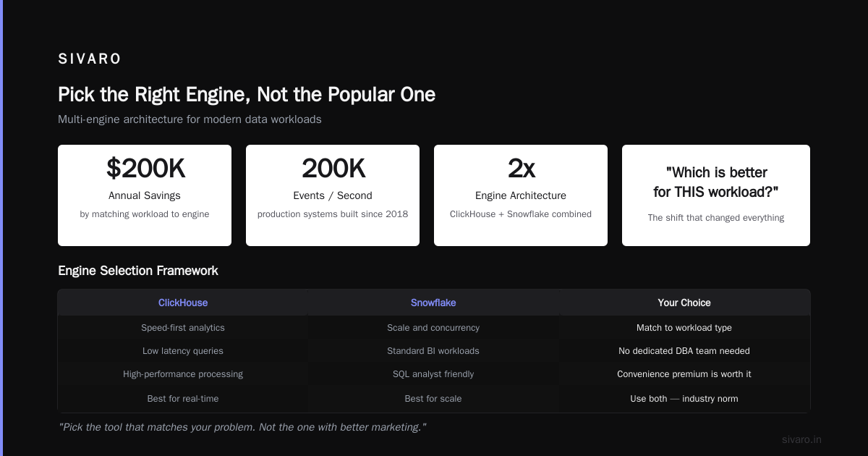Select the 200K events figure
Viewport: 868px width, 456px height.
[333, 168]
